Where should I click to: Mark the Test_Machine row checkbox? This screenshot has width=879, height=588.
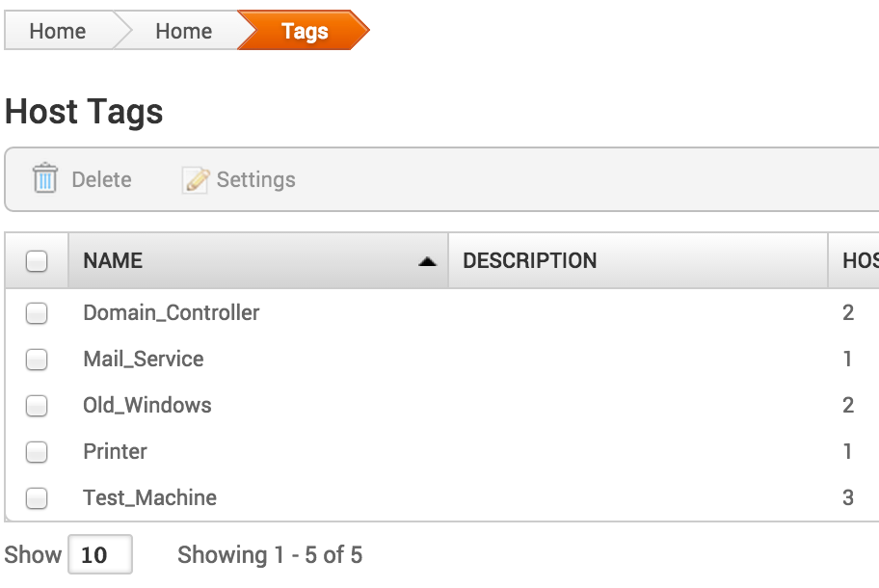point(37,498)
